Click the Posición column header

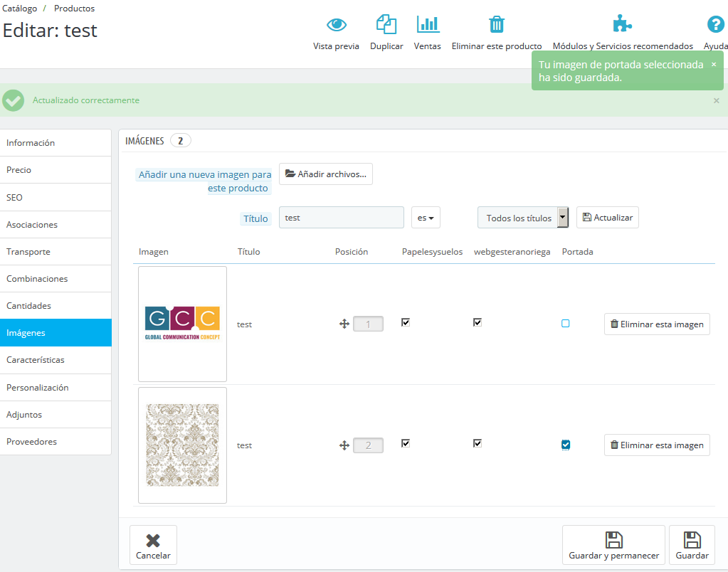352,252
